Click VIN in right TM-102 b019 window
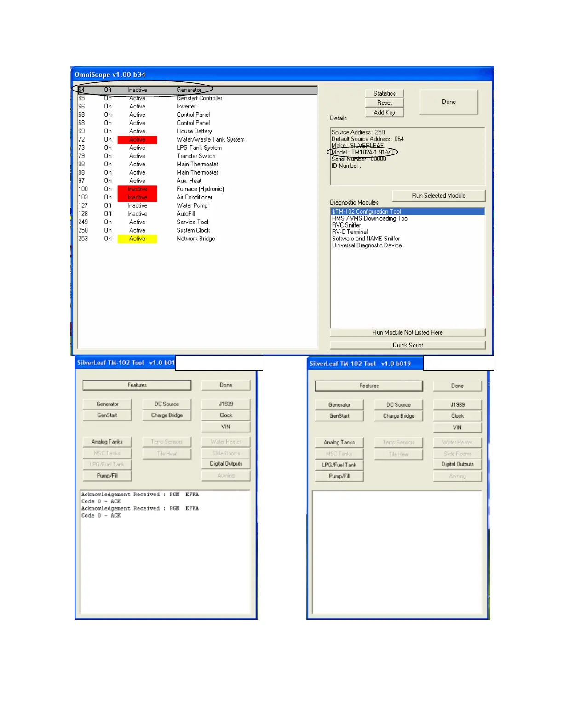 click(457, 427)
